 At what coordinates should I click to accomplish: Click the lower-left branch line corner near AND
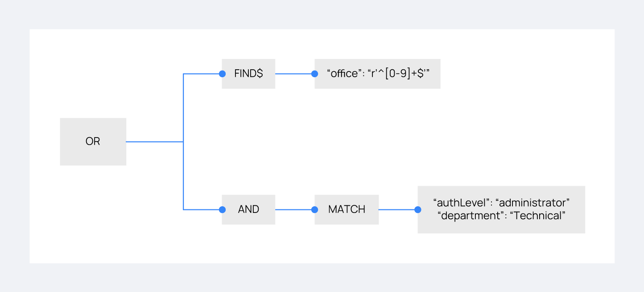pos(184,209)
